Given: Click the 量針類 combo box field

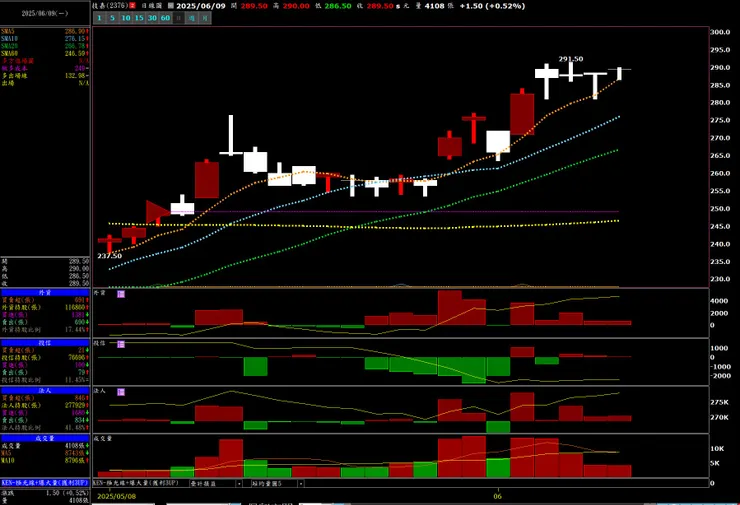Looking at the screenshot, I should [x=216, y=483].
